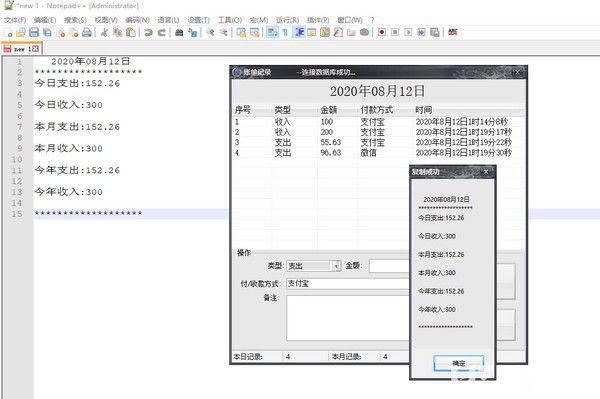Select the new 1 document tab
600x399 pixels.
(x=21, y=49)
